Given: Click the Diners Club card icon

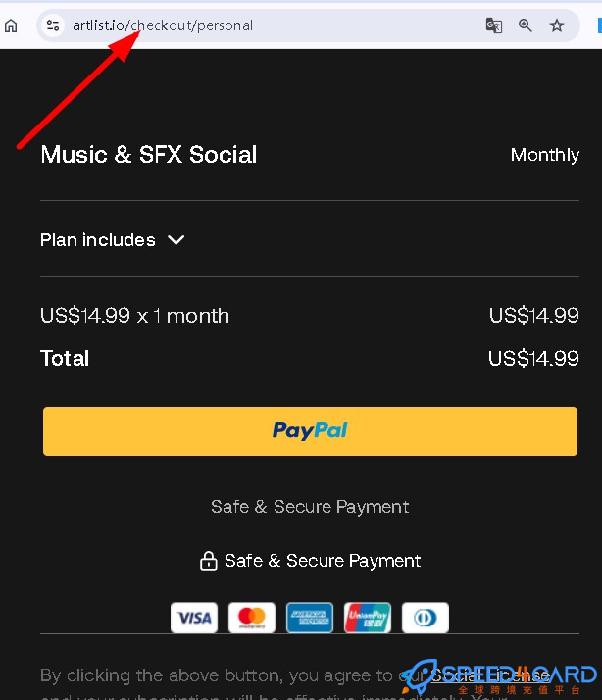Looking at the screenshot, I should 426,618.
